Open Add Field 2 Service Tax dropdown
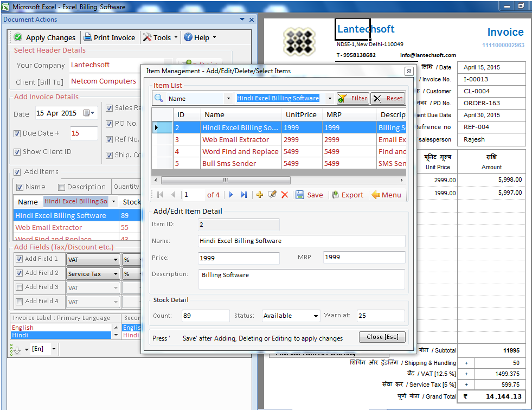Screen dimensions: 532x410 [116, 273]
